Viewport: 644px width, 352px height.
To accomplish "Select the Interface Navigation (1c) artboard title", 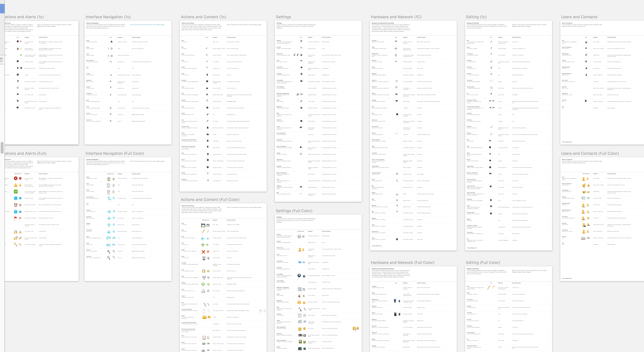I will [x=108, y=17].
